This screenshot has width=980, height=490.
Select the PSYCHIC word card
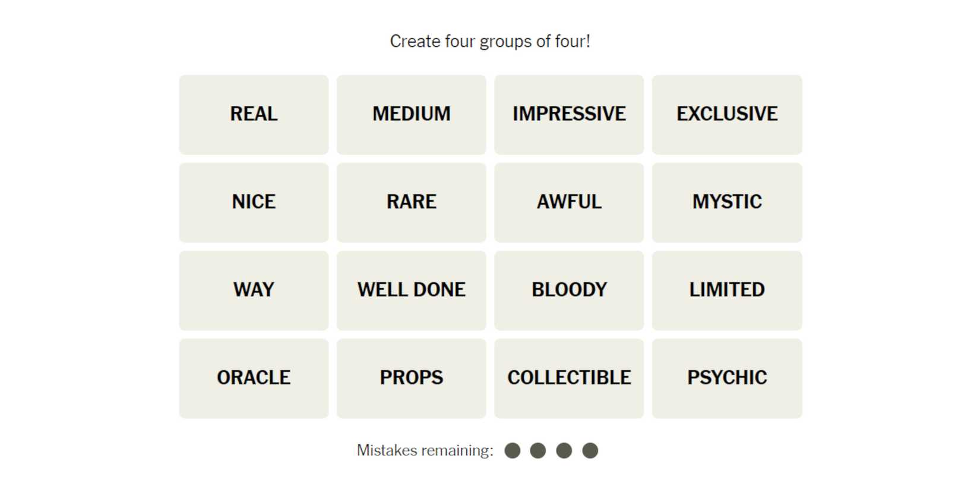pos(726,378)
